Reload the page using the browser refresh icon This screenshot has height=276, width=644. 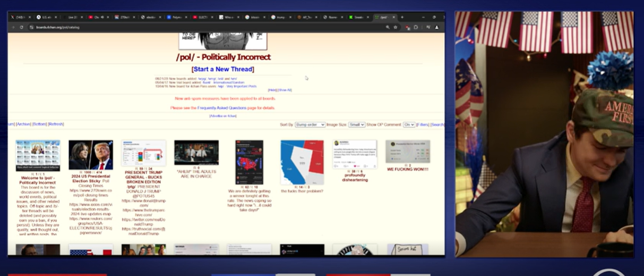coord(21,27)
